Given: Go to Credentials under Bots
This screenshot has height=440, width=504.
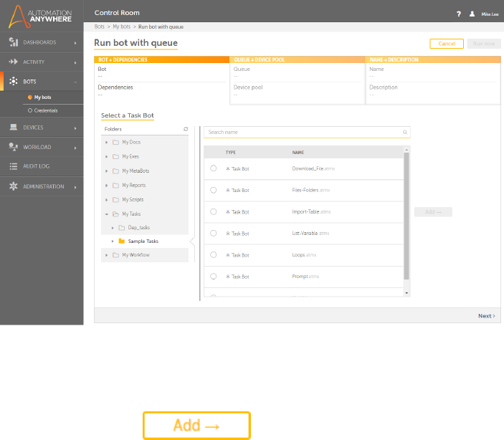Looking at the screenshot, I should 43,110.
